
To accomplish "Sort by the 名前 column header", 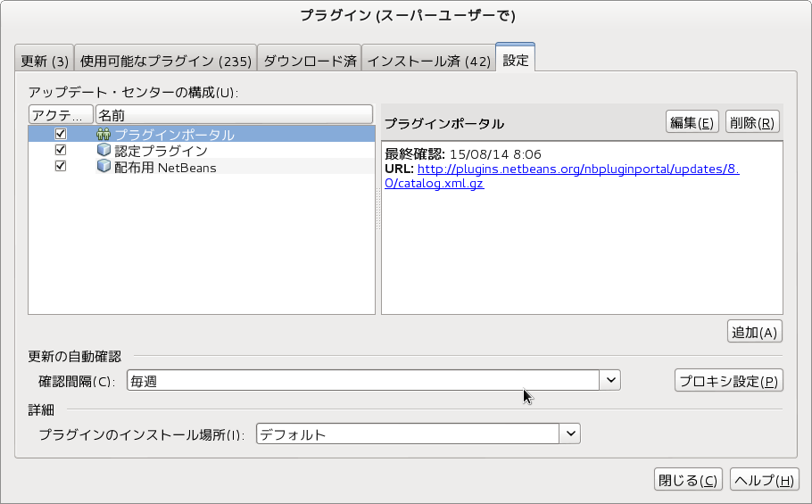I will (x=234, y=114).
